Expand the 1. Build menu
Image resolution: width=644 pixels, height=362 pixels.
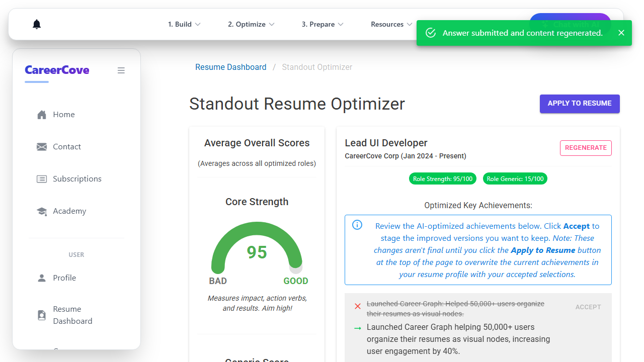coord(184,24)
